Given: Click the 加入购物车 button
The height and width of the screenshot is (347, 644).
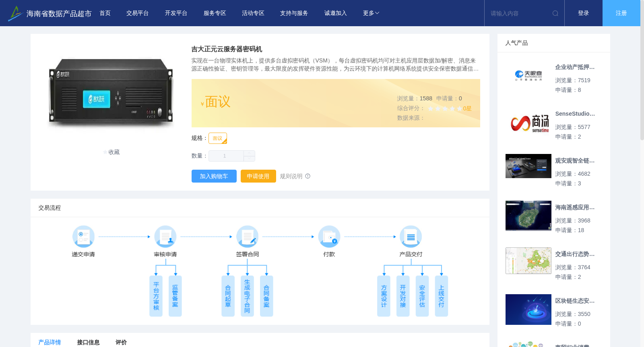Looking at the screenshot, I should pyautogui.click(x=214, y=176).
